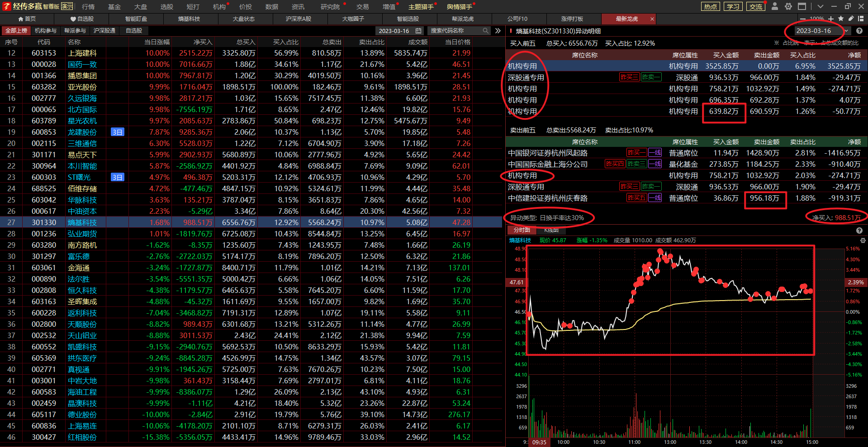Open the settings gear in title bar

(x=788, y=6)
